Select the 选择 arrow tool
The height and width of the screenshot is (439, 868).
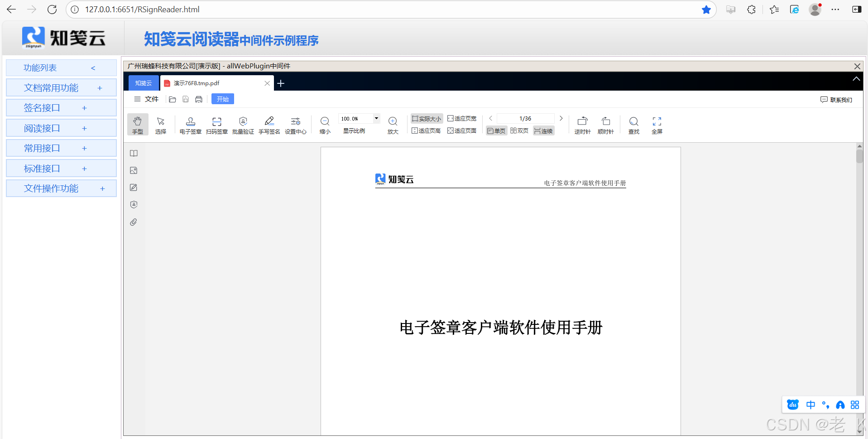[161, 125]
